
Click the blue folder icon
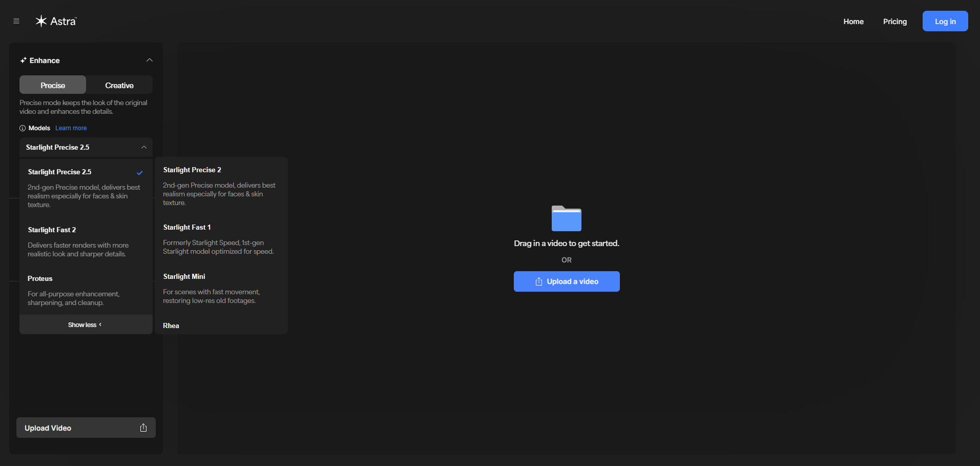tap(566, 218)
